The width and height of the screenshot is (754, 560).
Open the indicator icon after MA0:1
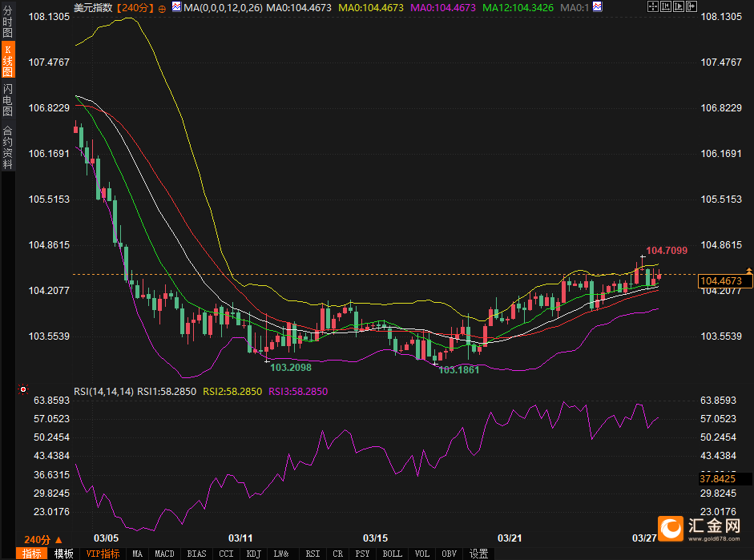pos(597,6)
